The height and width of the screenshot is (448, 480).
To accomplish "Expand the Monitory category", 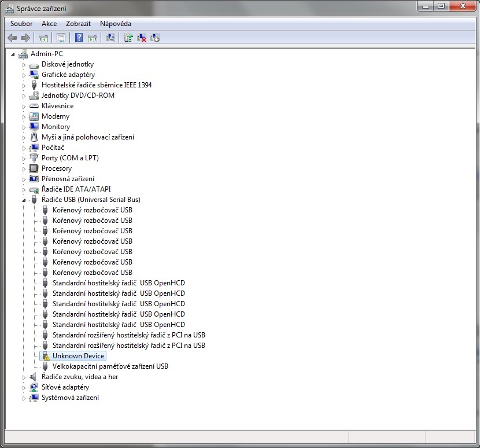I will coord(24,127).
